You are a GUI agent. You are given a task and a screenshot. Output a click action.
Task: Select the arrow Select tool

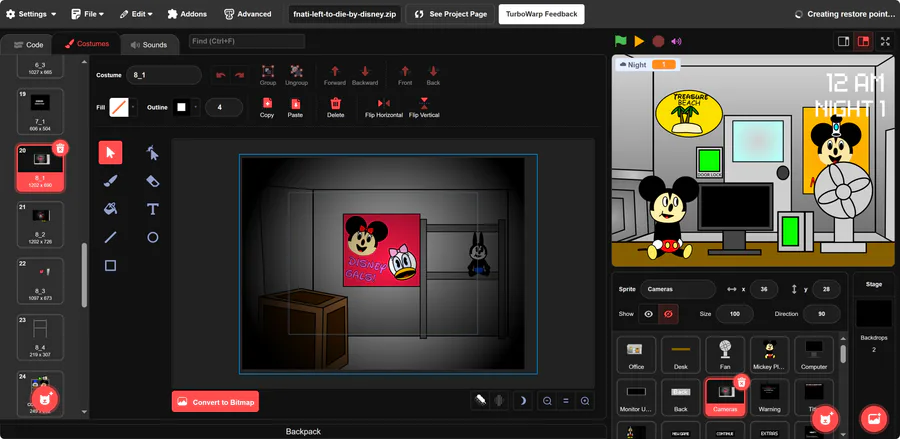110,153
